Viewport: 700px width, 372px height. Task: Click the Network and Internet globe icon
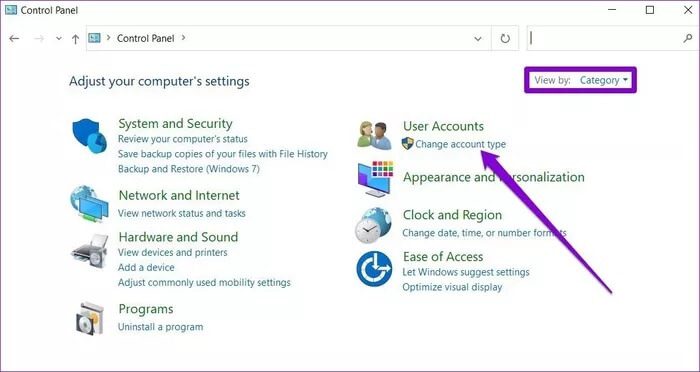(89, 204)
